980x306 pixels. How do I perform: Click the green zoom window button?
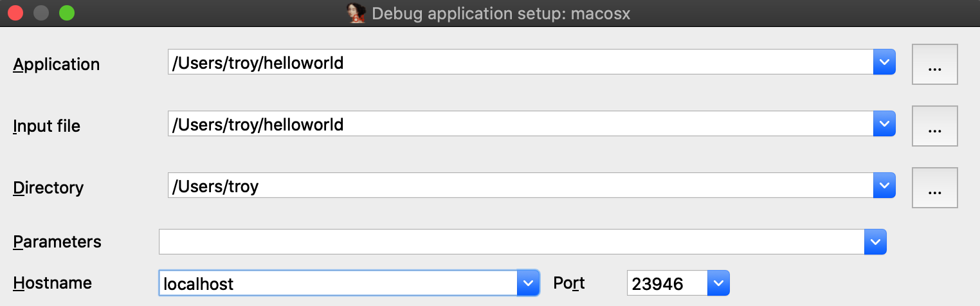[66, 13]
